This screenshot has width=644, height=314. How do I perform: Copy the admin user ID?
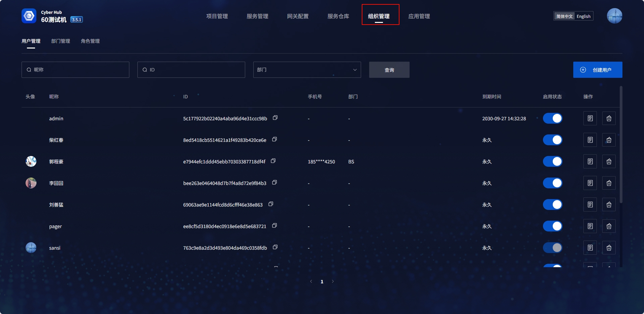pyautogui.click(x=275, y=118)
